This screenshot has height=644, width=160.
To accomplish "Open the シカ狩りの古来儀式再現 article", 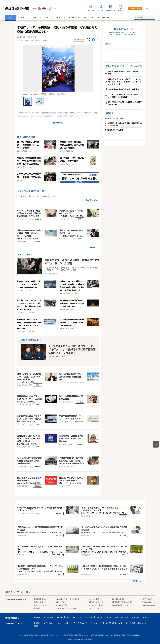I will [72, 303].
